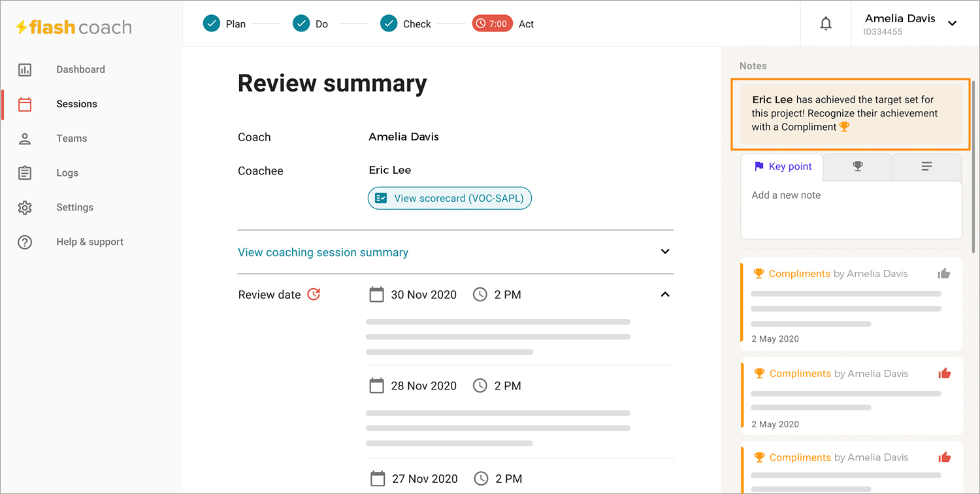
Task: Click the Review summary heading
Action: pos(332,84)
